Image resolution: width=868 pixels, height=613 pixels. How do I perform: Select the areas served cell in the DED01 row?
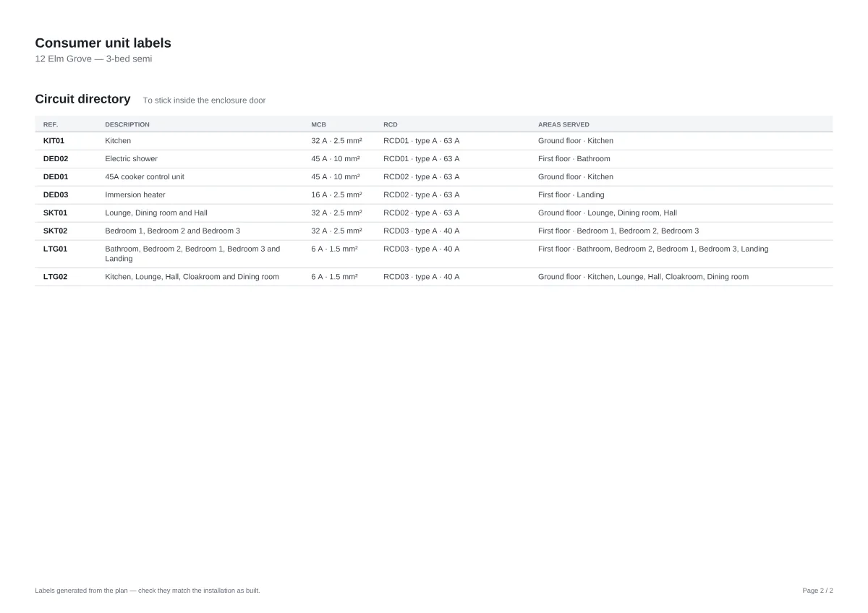[576, 177]
